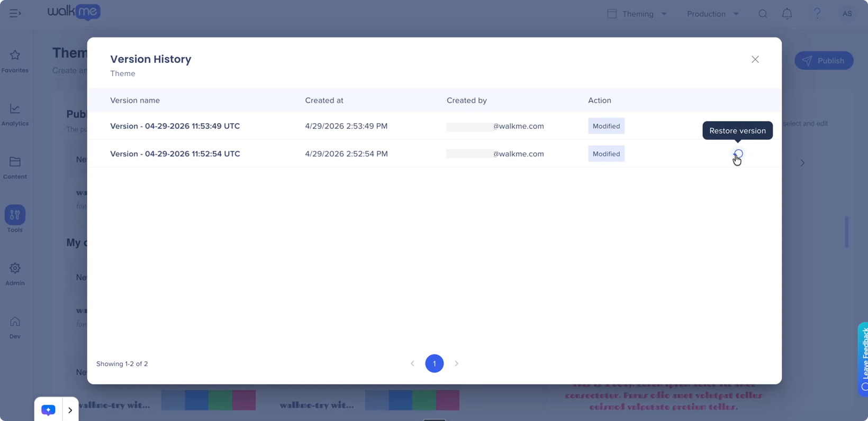Click the restore version icon
The image size is (868, 421).
point(738,154)
